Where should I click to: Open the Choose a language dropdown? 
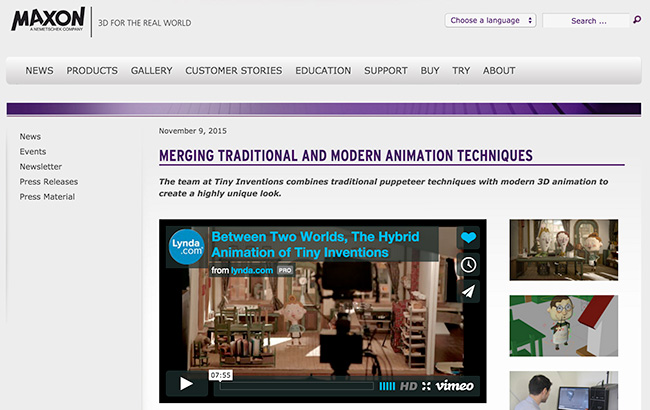click(490, 20)
